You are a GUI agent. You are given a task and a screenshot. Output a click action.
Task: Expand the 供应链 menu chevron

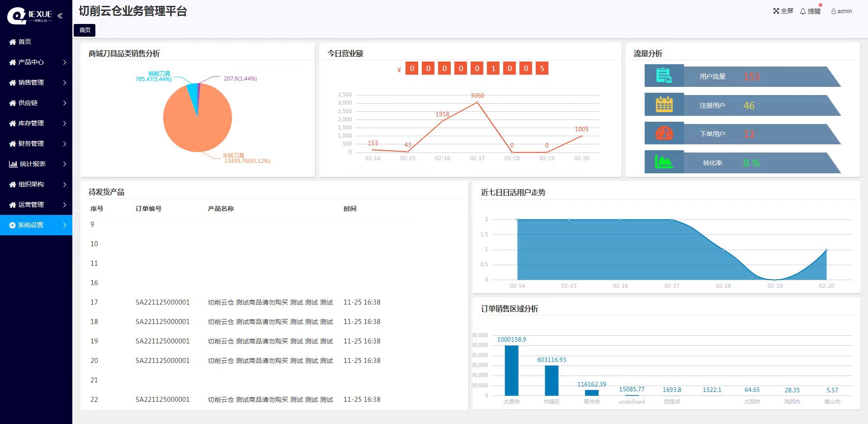click(65, 103)
